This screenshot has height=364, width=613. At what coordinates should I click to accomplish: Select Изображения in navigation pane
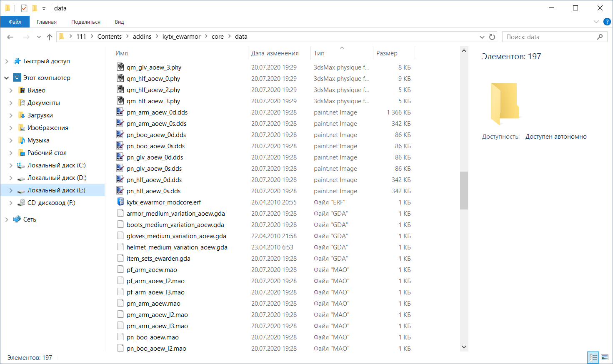[x=48, y=128]
